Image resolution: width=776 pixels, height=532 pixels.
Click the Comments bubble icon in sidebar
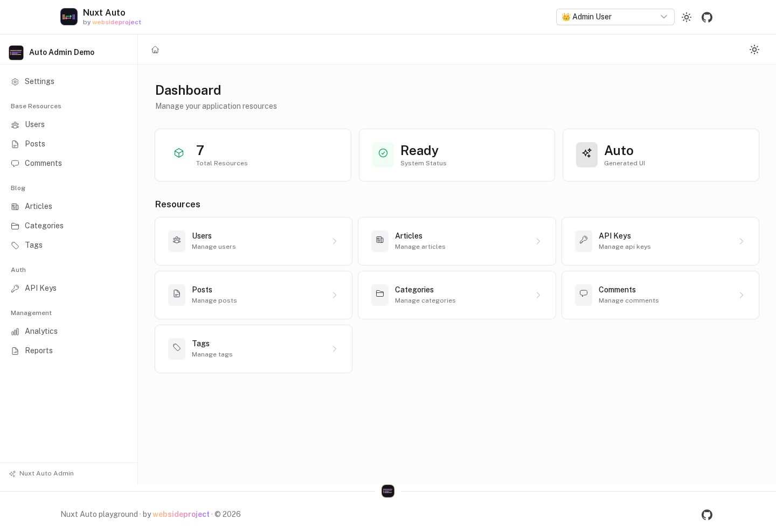(15, 164)
